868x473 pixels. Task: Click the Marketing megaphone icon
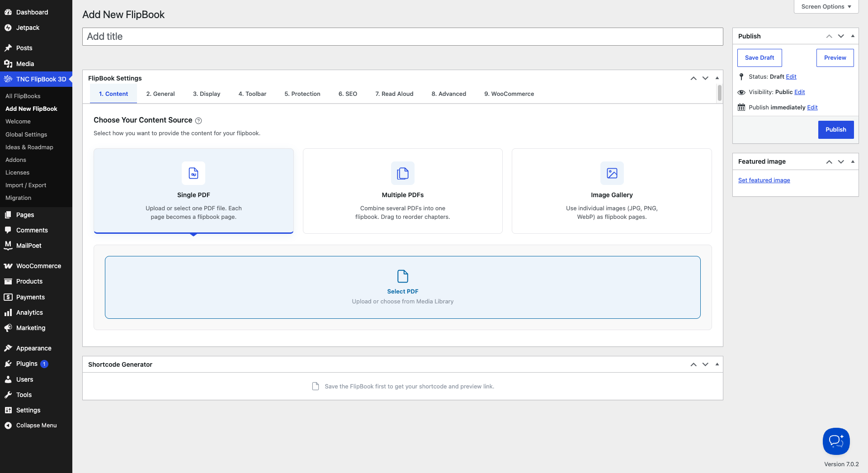point(8,328)
